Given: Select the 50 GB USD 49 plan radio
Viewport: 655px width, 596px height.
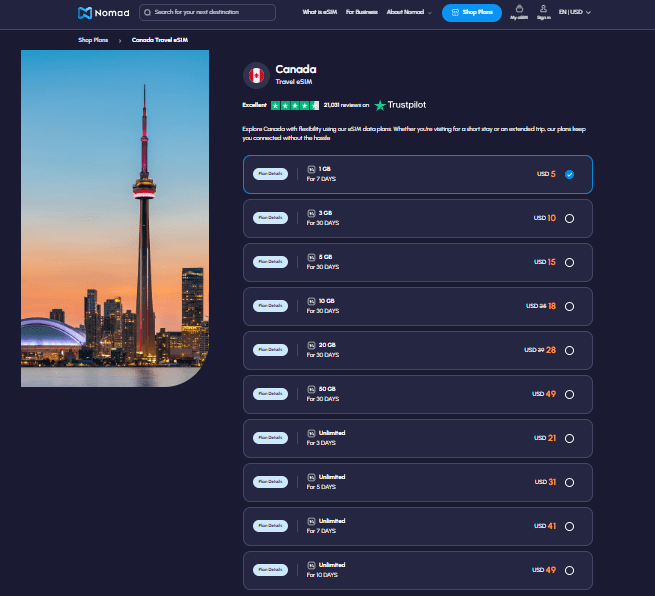Looking at the screenshot, I should 569,394.
